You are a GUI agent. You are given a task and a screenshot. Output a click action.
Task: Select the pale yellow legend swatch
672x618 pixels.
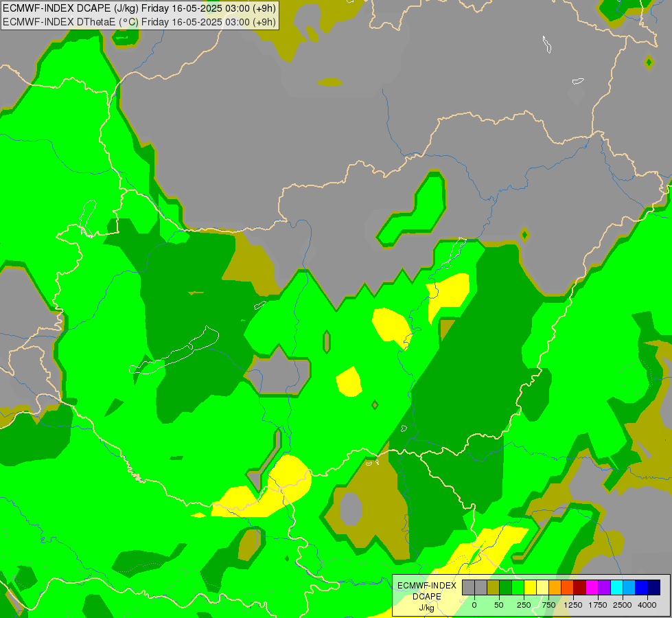542,587
